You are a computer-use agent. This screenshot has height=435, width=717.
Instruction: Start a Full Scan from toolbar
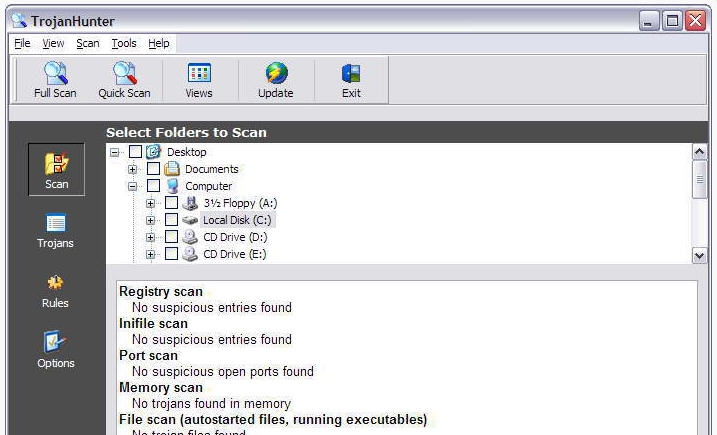(55, 80)
